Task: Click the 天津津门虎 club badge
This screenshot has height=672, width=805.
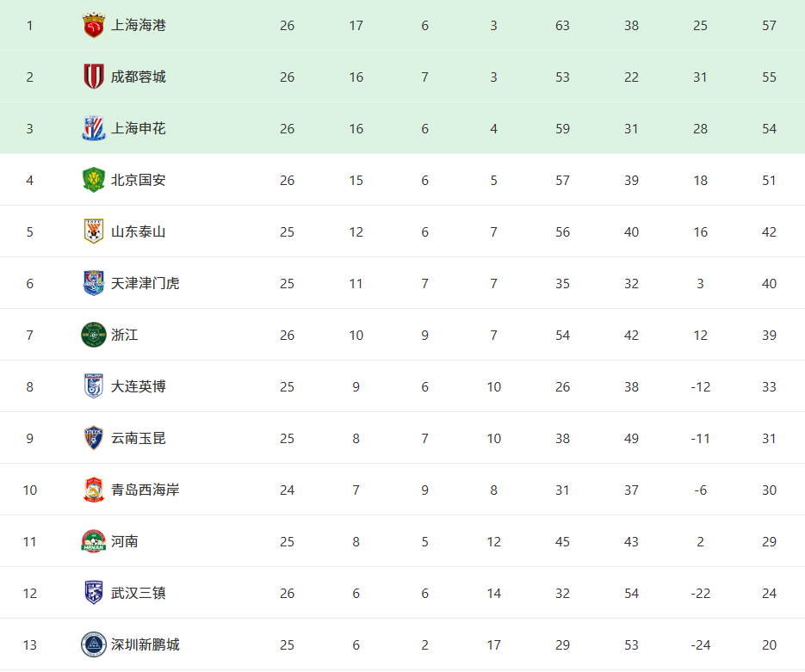Action: coord(94,283)
